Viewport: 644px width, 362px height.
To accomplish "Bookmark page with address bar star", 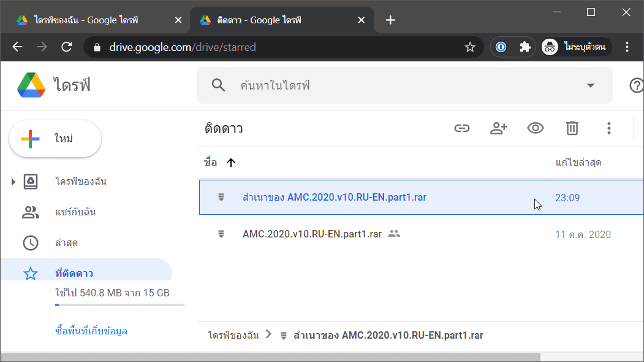I will click(470, 47).
